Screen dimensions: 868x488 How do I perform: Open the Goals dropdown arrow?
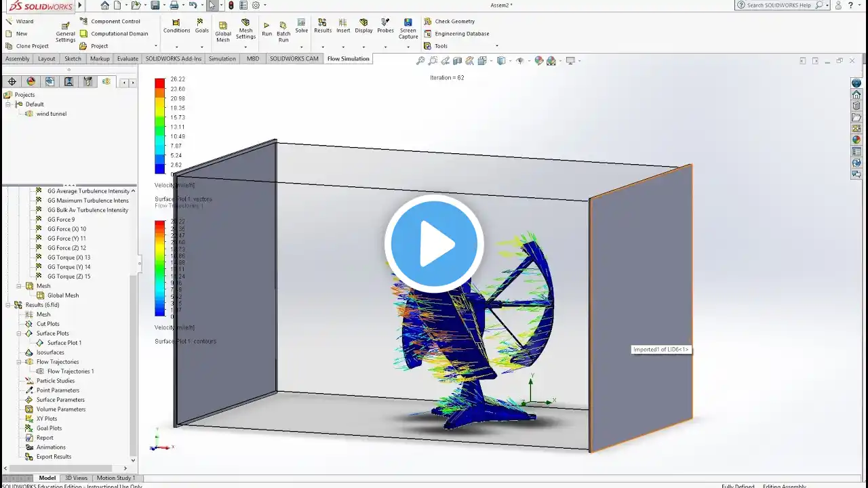click(201, 47)
